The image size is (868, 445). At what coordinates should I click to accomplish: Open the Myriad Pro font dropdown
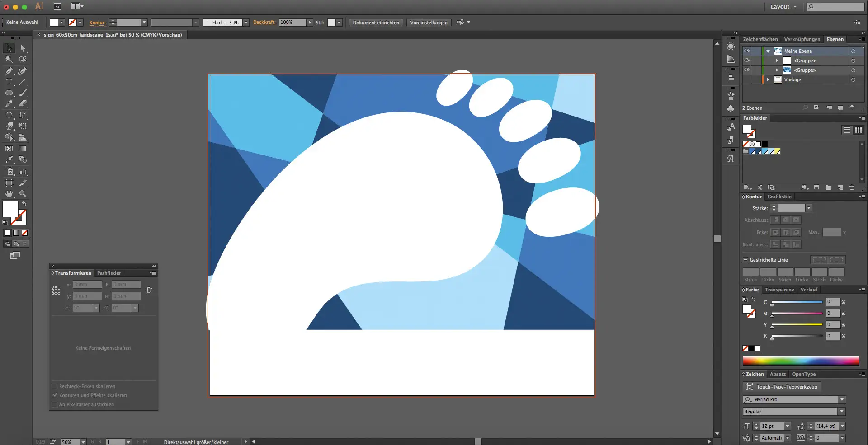(842, 399)
